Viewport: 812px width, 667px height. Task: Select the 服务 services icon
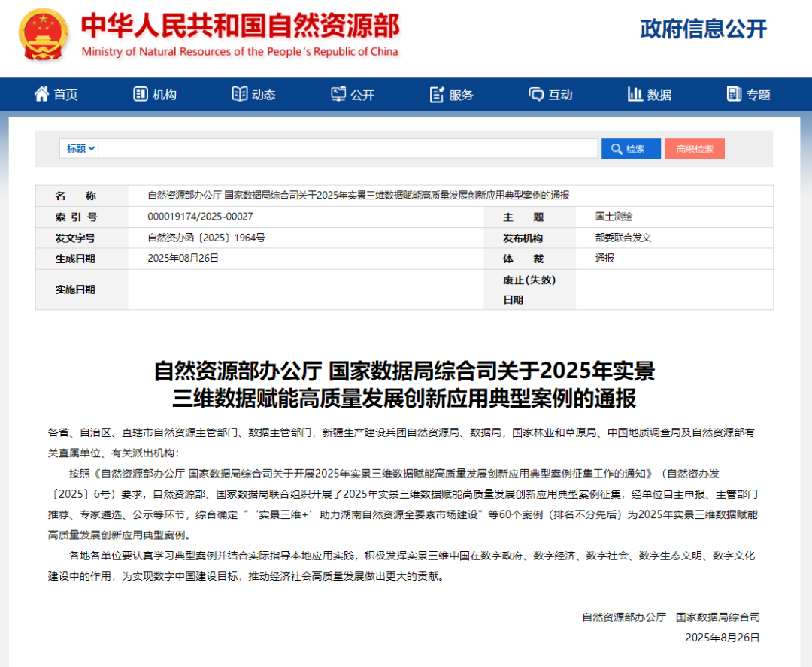438,94
